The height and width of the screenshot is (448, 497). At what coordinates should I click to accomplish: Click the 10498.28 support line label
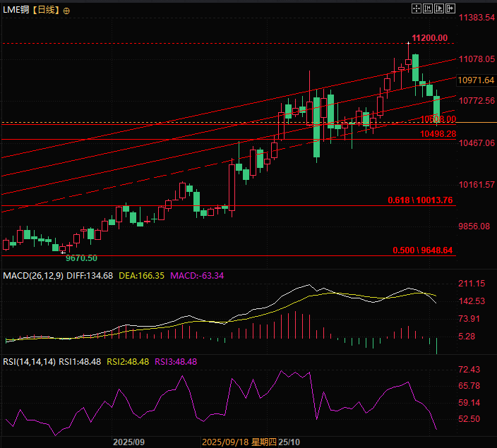pyautogui.click(x=438, y=134)
